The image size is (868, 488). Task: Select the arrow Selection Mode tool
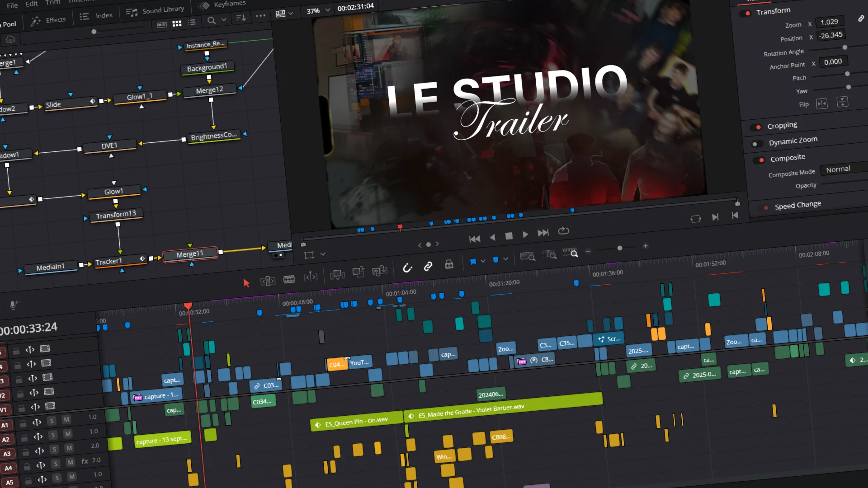click(246, 283)
